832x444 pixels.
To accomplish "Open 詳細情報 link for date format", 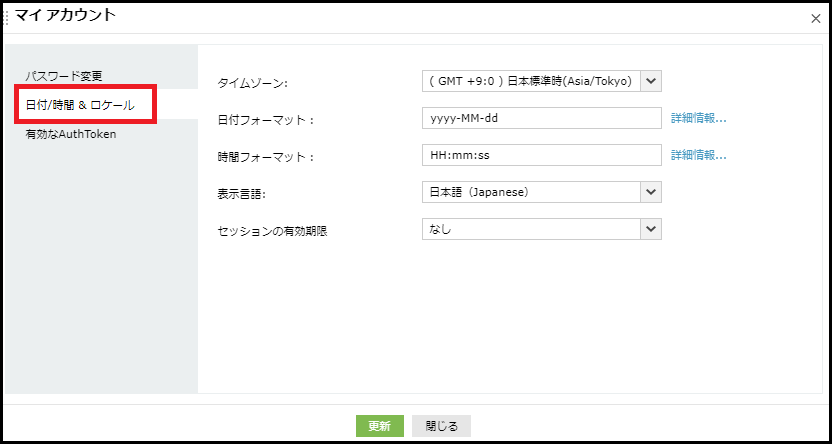I will tap(698, 119).
